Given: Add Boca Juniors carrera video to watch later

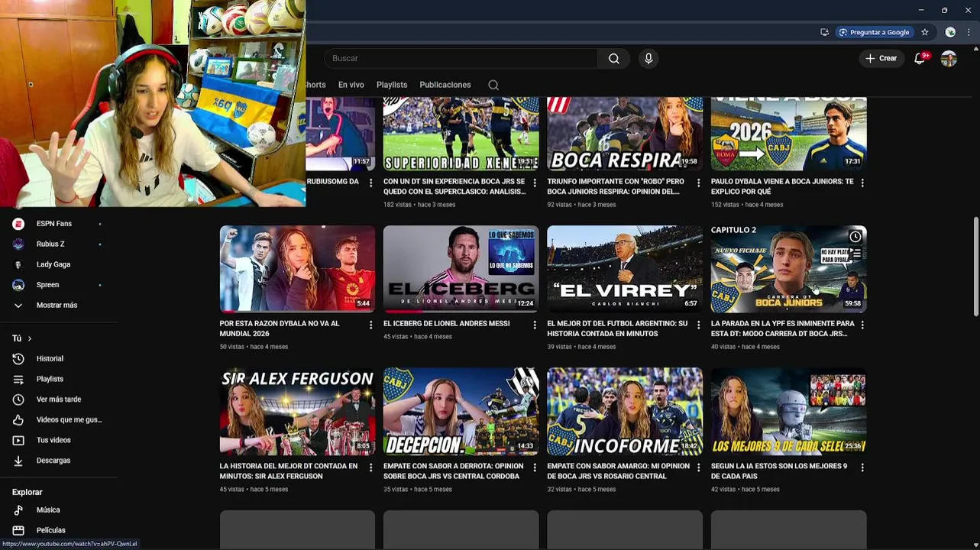Looking at the screenshot, I should point(855,237).
